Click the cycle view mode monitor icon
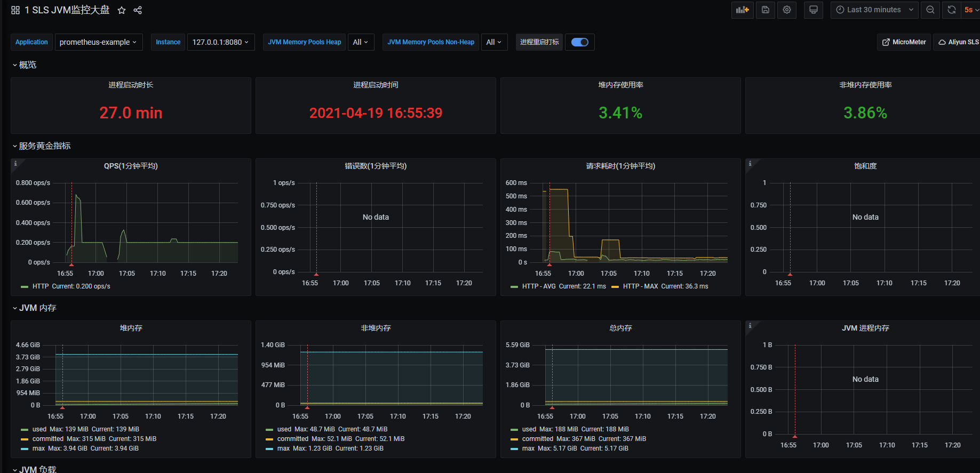The height and width of the screenshot is (473, 980). (x=813, y=10)
